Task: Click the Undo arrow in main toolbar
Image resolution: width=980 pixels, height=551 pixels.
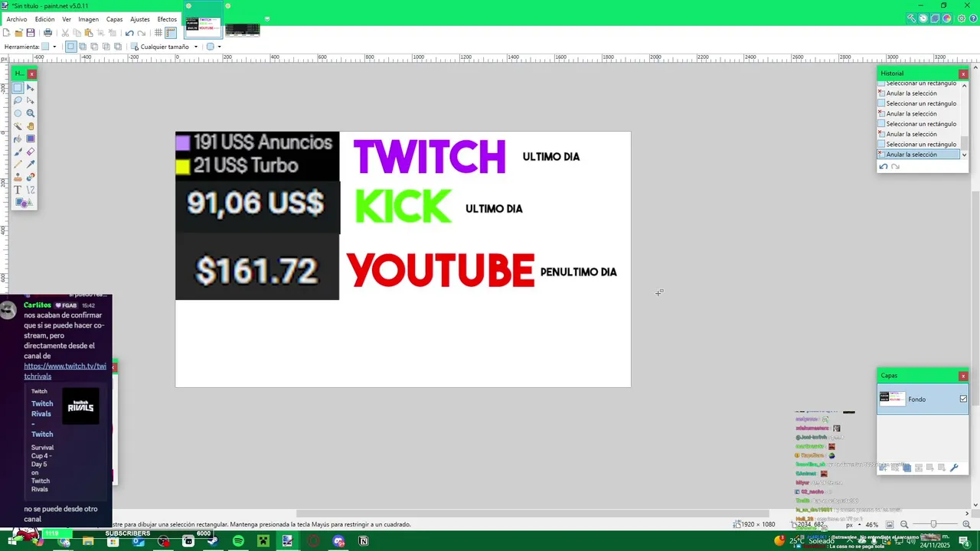Action: click(129, 33)
